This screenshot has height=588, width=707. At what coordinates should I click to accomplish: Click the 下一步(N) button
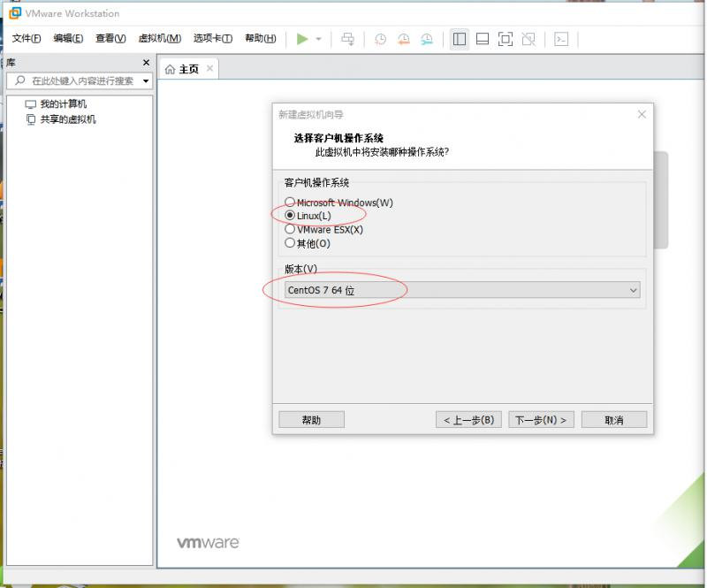541,419
